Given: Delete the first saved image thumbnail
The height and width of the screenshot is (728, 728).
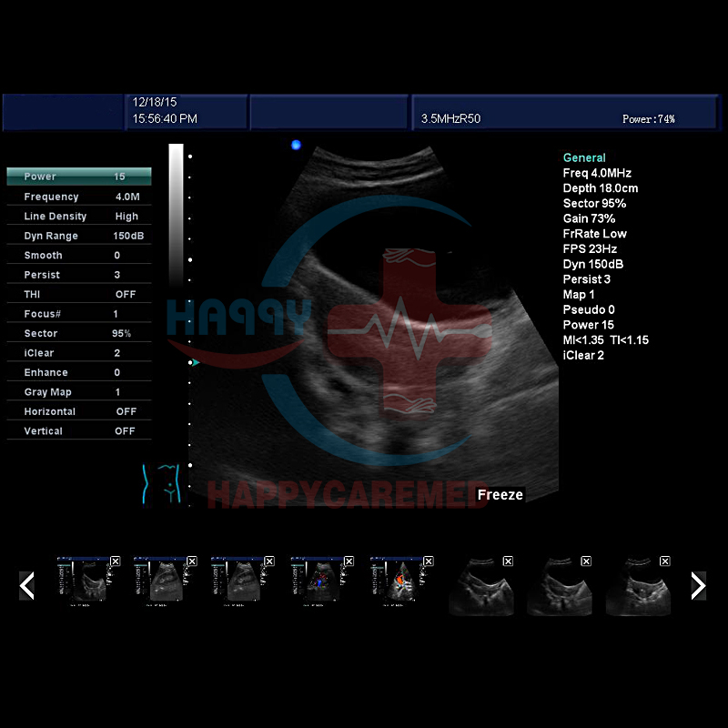Looking at the screenshot, I should pos(116,561).
